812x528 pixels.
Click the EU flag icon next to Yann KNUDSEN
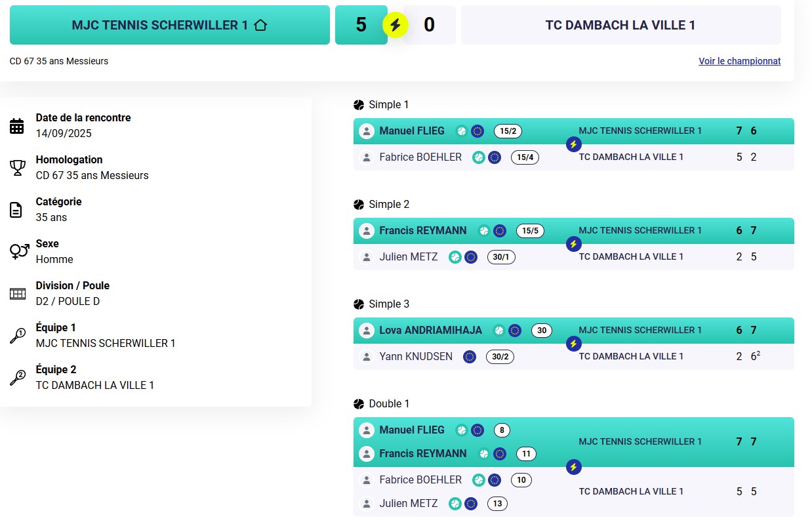coord(469,357)
